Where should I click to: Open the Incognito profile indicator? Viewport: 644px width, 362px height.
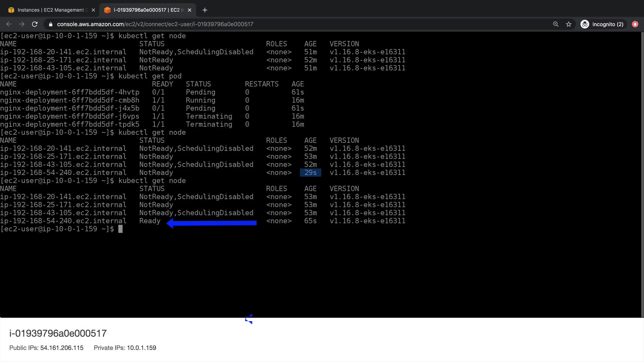(602, 24)
